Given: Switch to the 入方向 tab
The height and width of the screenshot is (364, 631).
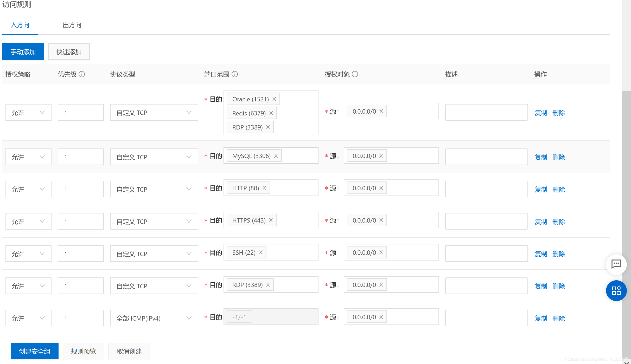Looking at the screenshot, I should 20,25.
